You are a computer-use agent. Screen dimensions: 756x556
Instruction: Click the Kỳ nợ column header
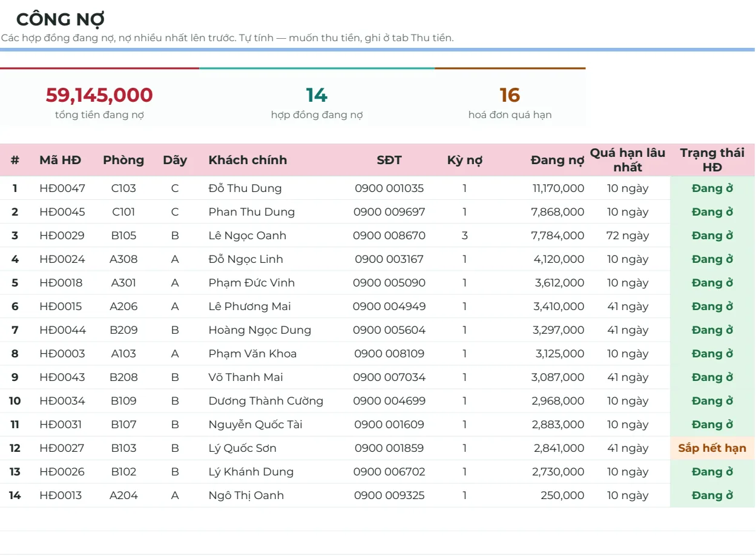click(465, 161)
